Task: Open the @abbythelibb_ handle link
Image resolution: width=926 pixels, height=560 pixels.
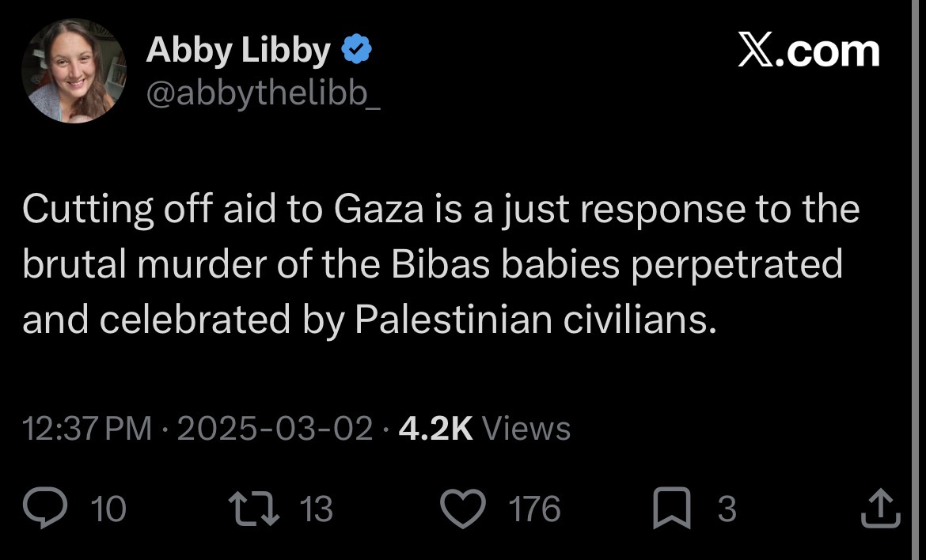Action: [263, 93]
